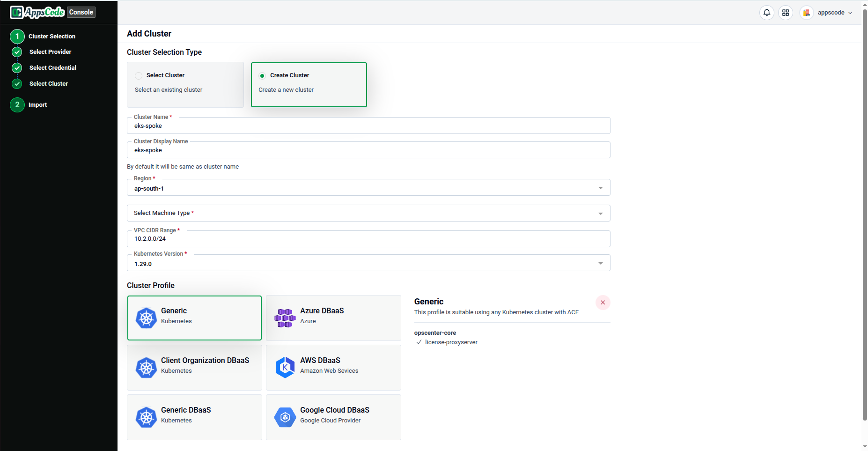Click the Azure DBaaS containers icon

(x=285, y=318)
